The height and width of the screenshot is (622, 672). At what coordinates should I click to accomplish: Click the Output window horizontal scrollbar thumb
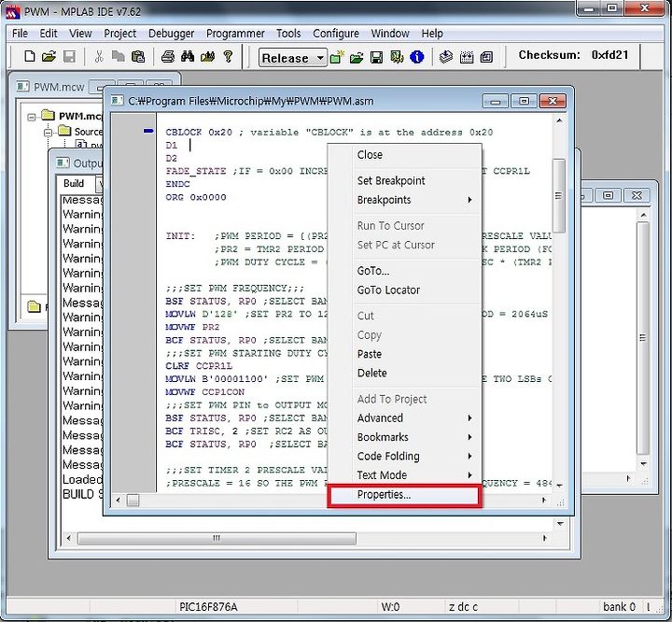coord(217,538)
